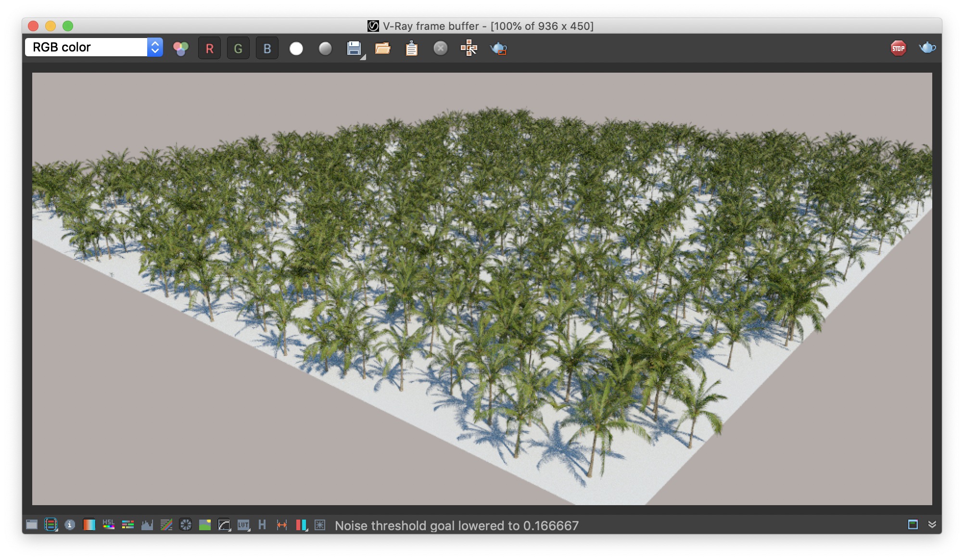964x560 pixels.
Task: Load image with the folder icon
Action: [x=383, y=49]
